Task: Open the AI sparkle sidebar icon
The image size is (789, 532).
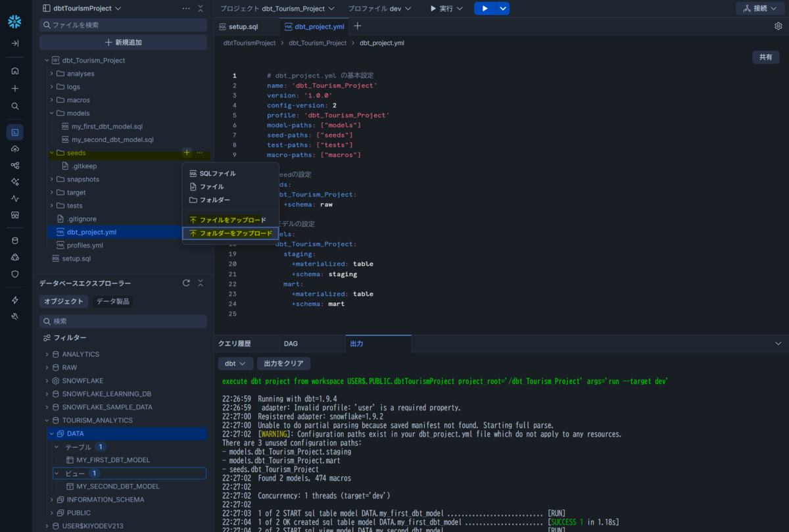Action: pos(14,182)
